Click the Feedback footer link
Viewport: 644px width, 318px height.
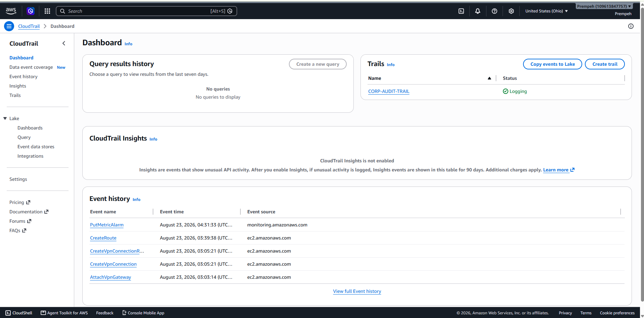tap(105, 313)
